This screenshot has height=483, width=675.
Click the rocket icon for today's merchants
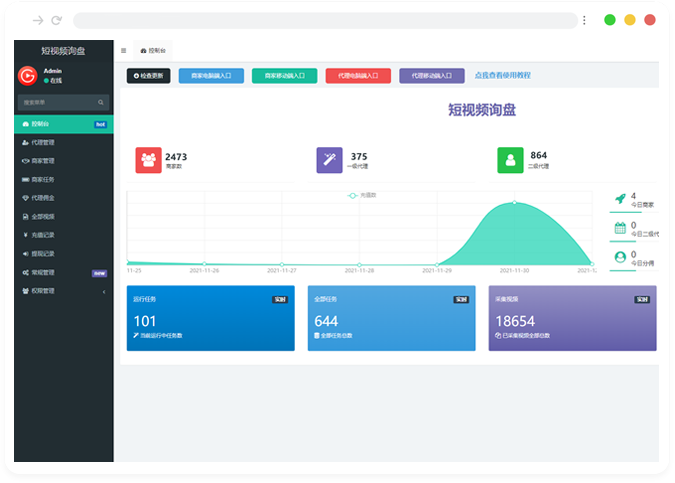tap(620, 199)
